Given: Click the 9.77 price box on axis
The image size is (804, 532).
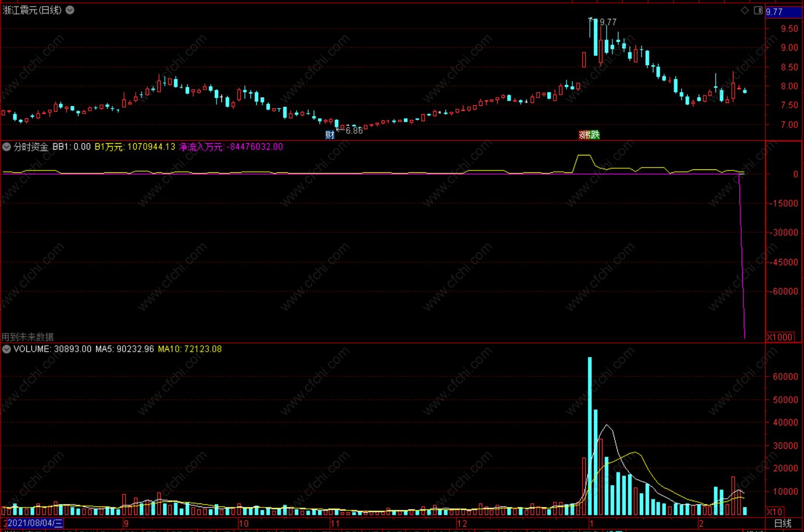Looking at the screenshot, I should [x=784, y=12].
